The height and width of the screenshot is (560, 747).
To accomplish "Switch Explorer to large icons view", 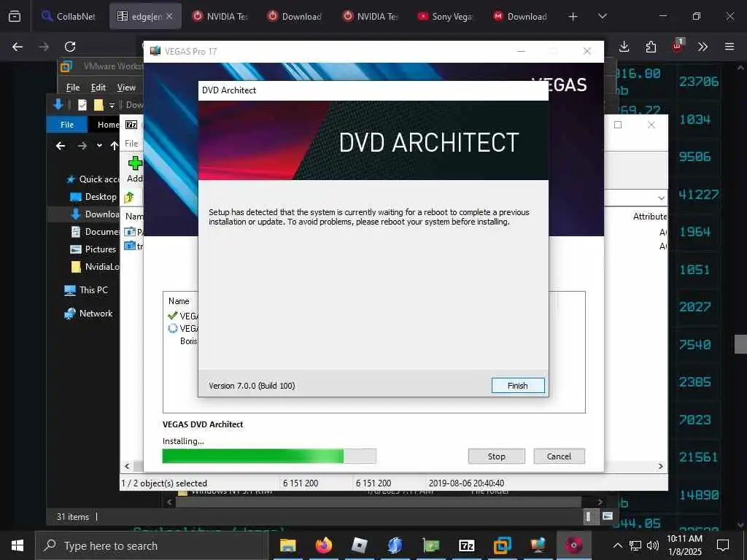I will pos(608,516).
